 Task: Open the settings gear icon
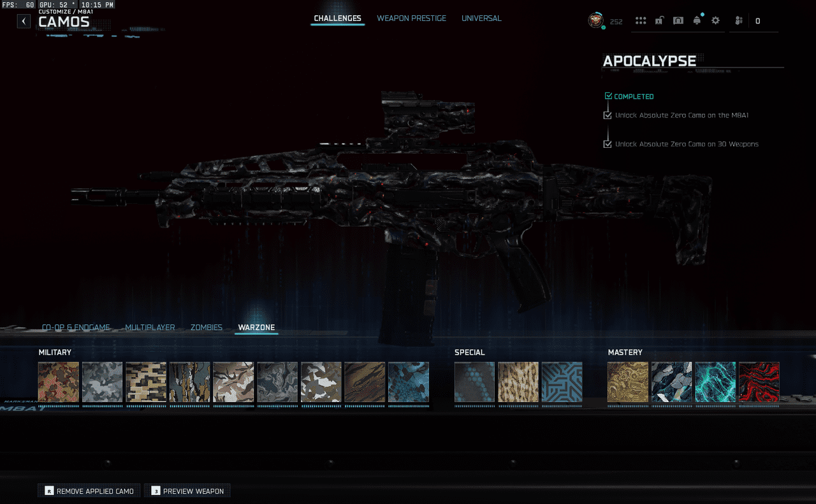click(715, 21)
